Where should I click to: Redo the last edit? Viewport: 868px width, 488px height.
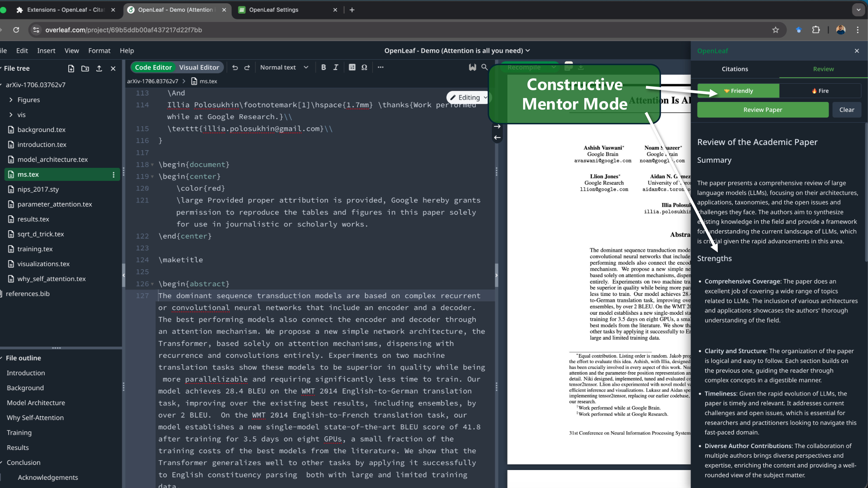(247, 67)
